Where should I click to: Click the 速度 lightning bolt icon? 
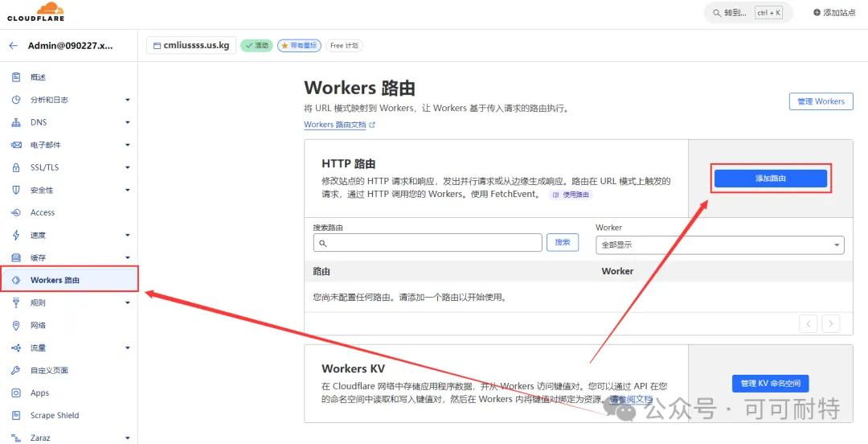16,235
